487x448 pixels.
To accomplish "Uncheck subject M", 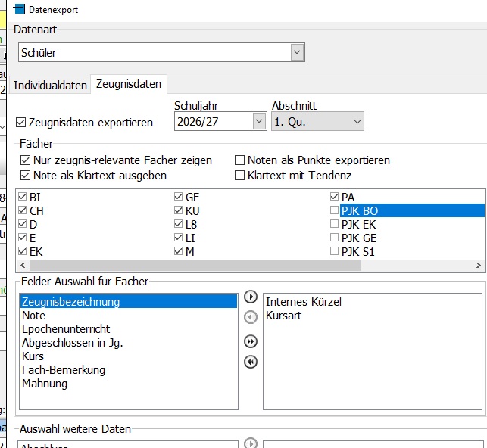I will pyautogui.click(x=178, y=251).
